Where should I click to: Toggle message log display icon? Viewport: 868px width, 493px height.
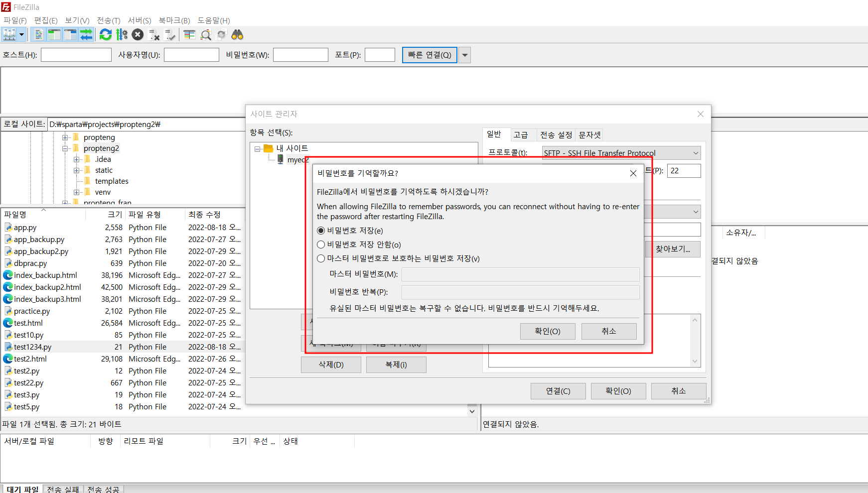point(38,34)
